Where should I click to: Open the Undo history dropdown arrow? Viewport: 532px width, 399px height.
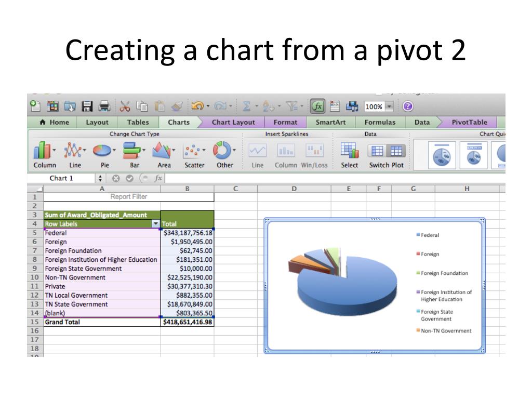coord(208,106)
